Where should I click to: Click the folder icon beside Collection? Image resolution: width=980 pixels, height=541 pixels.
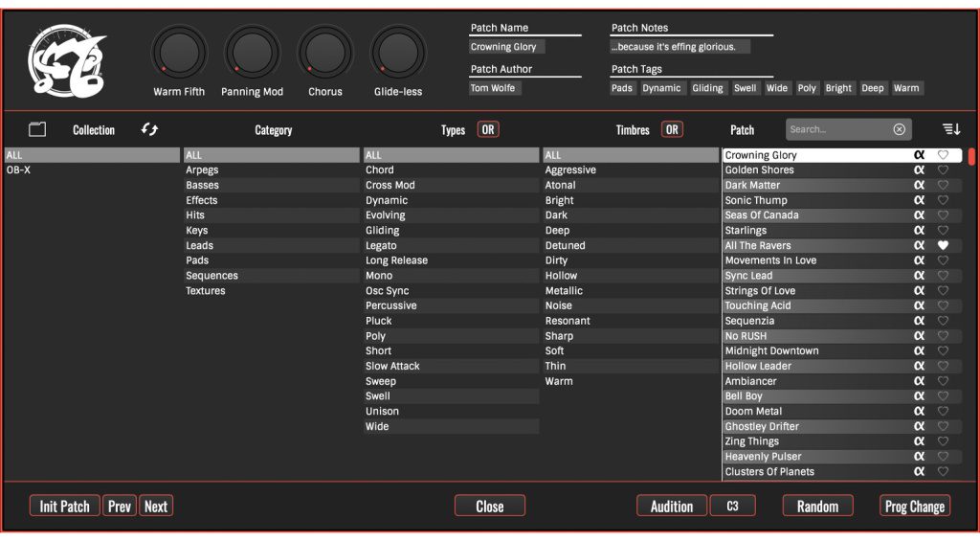[37, 129]
